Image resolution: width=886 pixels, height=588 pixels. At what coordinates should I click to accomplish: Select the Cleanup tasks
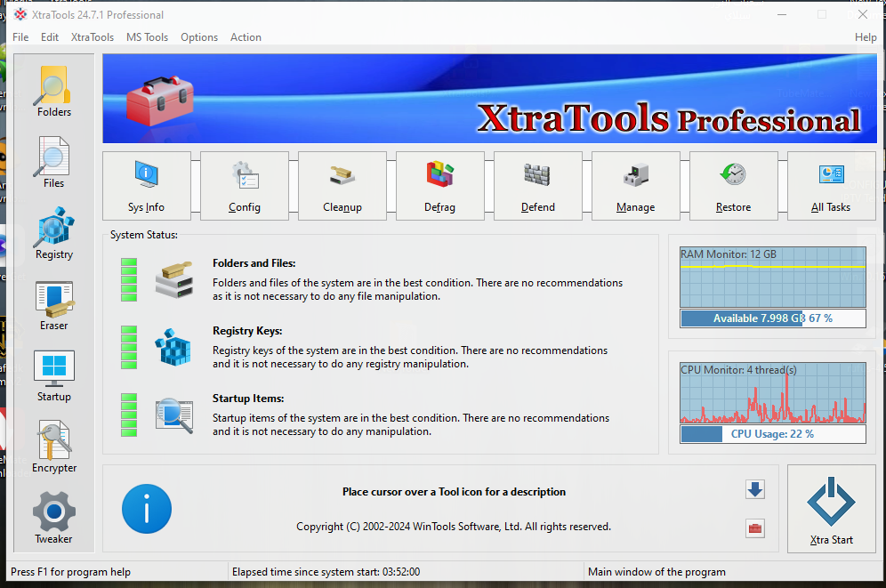342,186
